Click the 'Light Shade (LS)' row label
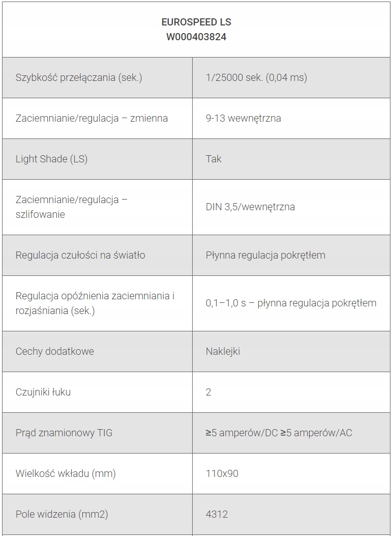 click(51, 159)
